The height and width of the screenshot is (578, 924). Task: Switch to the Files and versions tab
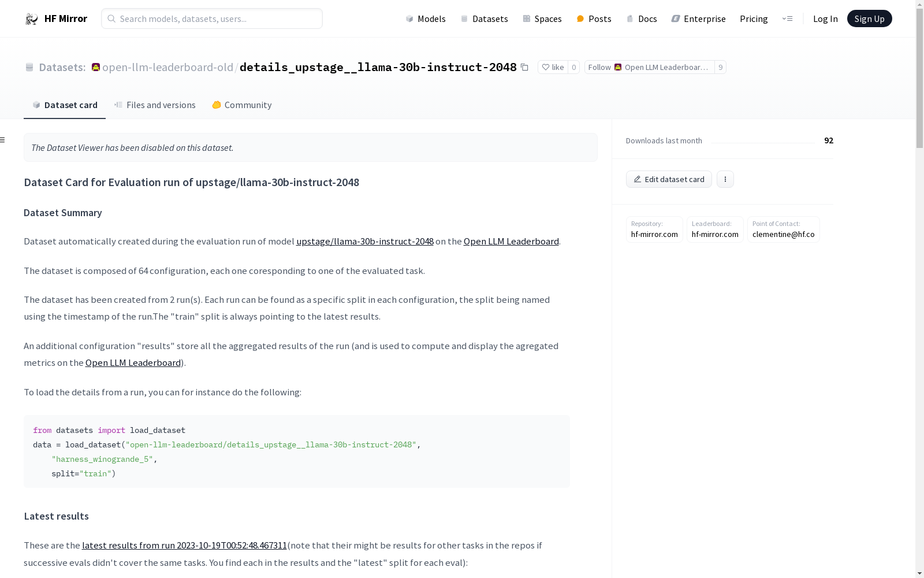155,105
